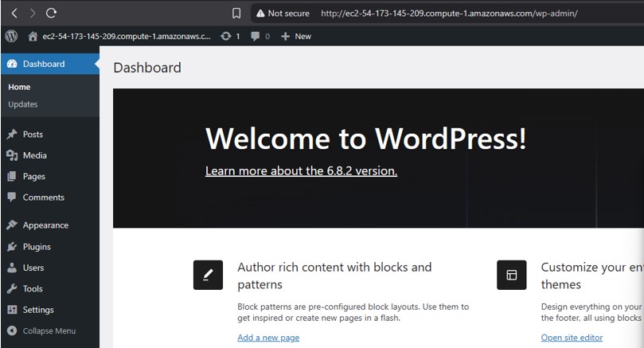Click the Not secure warning indicator
Screen dimensions: 644x348
click(283, 13)
